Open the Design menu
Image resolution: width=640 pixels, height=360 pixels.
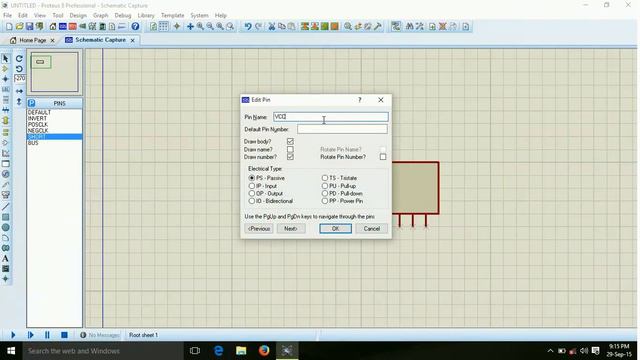click(x=78, y=15)
